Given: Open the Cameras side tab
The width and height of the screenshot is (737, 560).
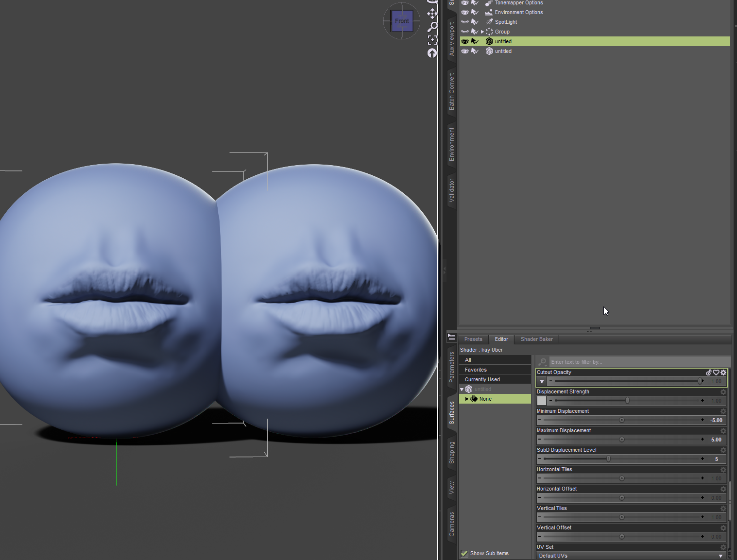Looking at the screenshot, I should click(x=451, y=524).
